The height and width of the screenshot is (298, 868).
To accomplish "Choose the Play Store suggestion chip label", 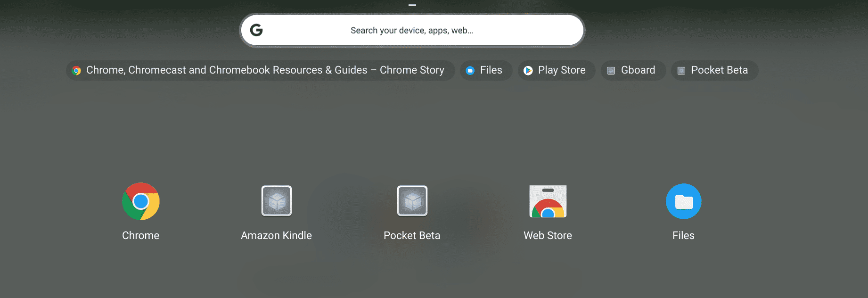I will tap(562, 70).
